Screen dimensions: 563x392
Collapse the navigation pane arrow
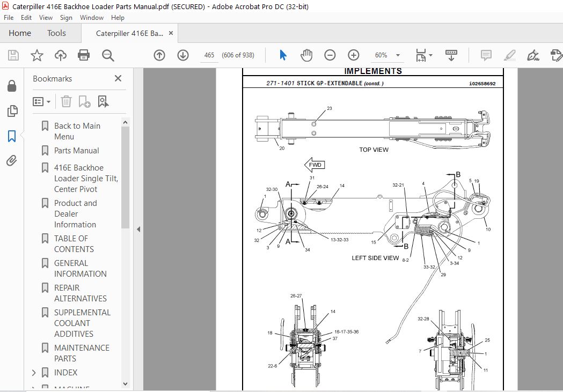pyautogui.click(x=138, y=229)
